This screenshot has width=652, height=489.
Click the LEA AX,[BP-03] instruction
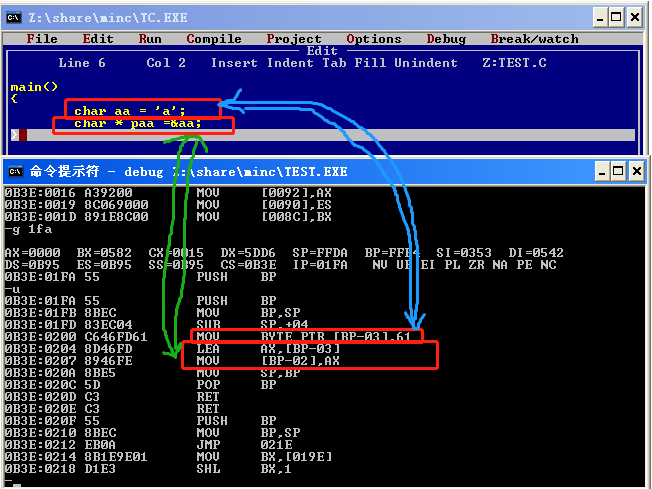pos(268,348)
